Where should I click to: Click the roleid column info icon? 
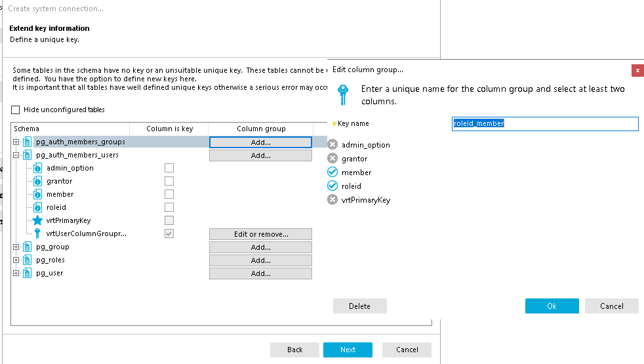tap(37, 207)
